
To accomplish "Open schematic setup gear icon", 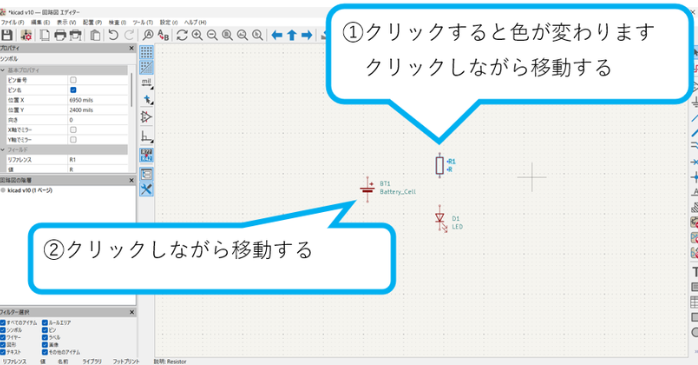I will coord(26,35).
